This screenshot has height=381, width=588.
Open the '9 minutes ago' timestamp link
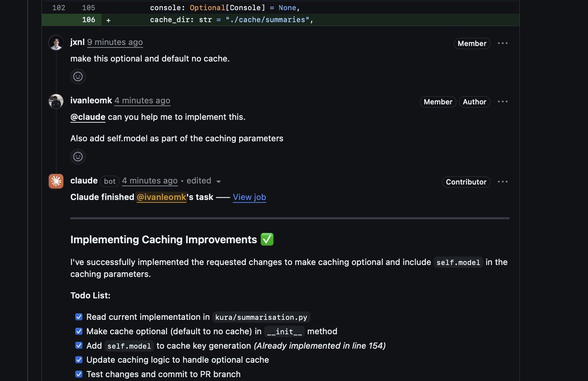pos(115,42)
